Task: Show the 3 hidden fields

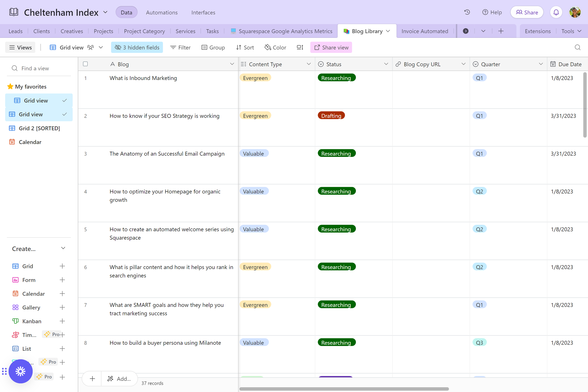Action: pyautogui.click(x=137, y=47)
